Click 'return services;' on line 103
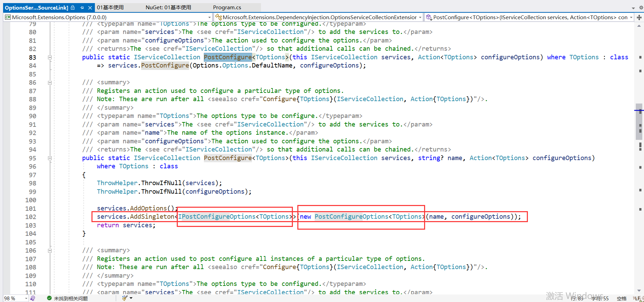Image resolution: width=644 pixels, height=302 pixels. point(126,225)
